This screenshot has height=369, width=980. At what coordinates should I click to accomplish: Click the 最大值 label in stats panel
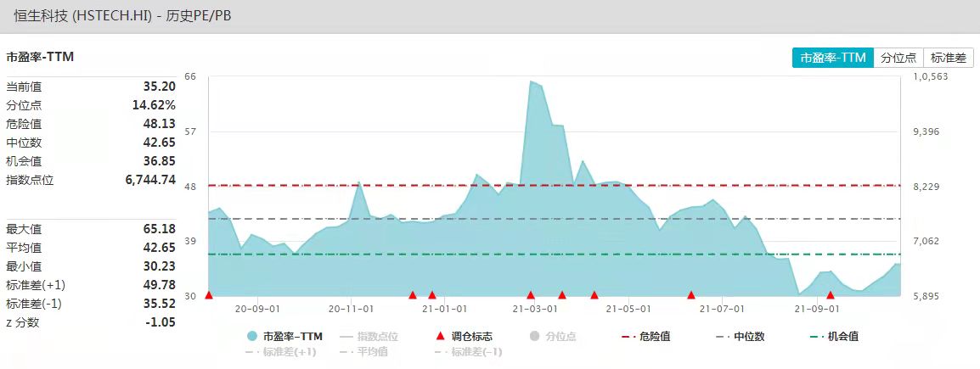24,229
